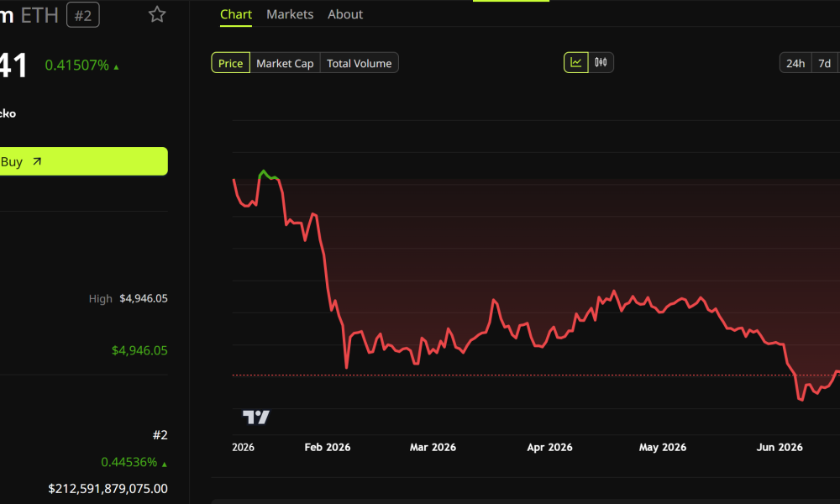The width and height of the screenshot is (840, 504).
Task: Select the Total Volume chart option
Action: point(359,63)
